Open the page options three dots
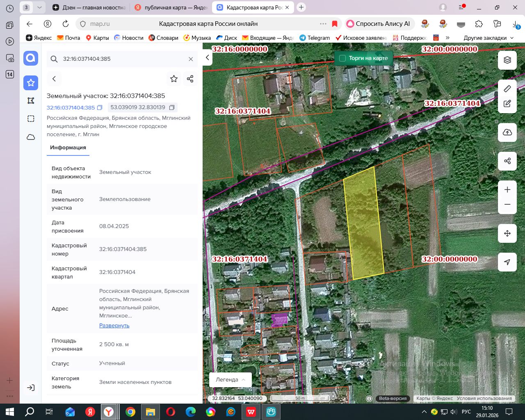 tap(323, 24)
